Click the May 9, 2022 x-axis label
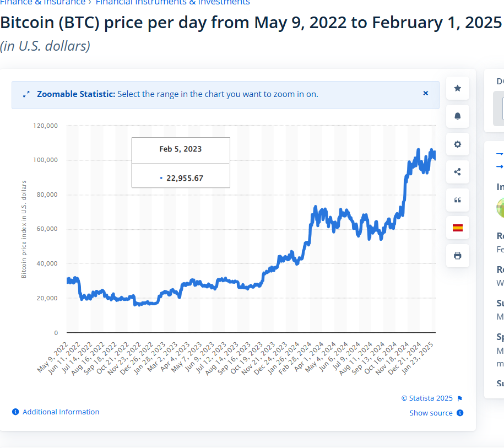Viewport: 504px width, 448px height. (x=54, y=357)
